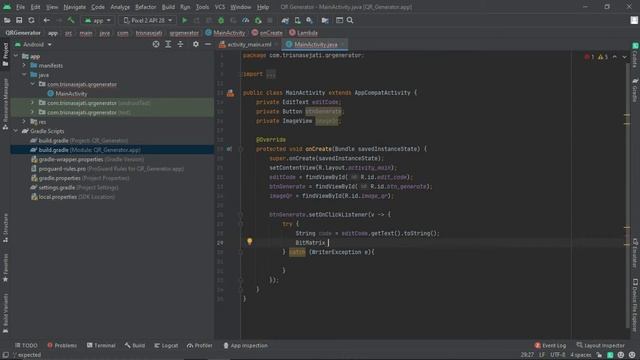Image resolution: width=640 pixels, height=360 pixels.
Task: Toggle the Build Variants side tab
Action: [x=5, y=313]
